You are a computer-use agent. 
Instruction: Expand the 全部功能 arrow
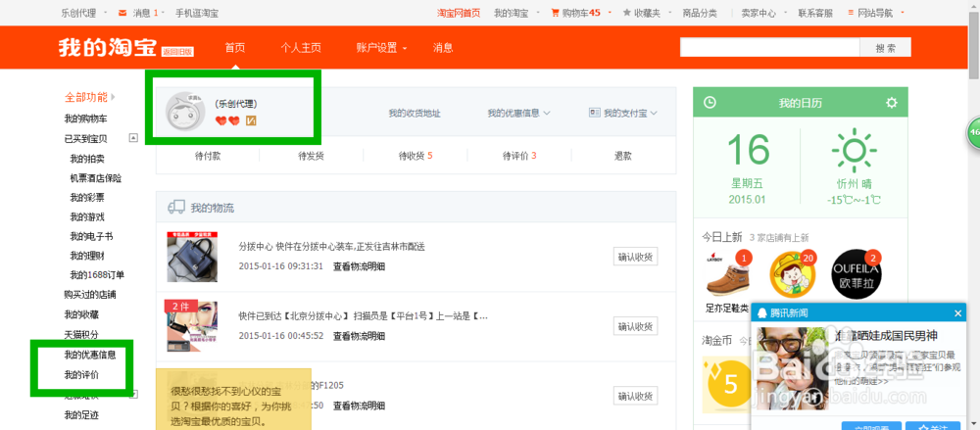[x=113, y=98]
